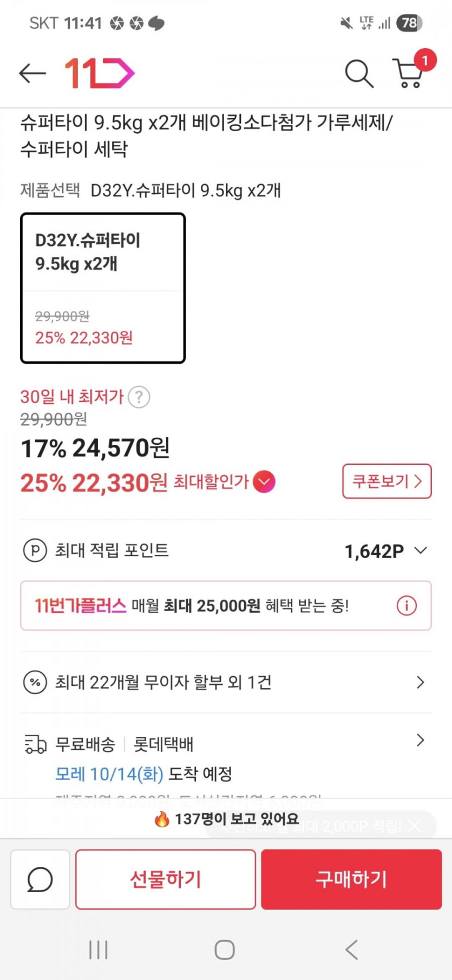Viewport: 452px width, 980px height.
Task: Expand the 무료배송 delivery information
Action: tap(420, 741)
